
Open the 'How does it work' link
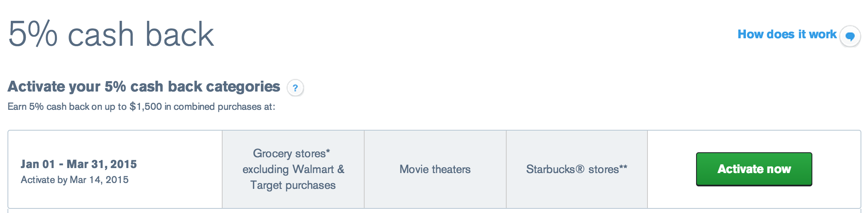coord(787,34)
